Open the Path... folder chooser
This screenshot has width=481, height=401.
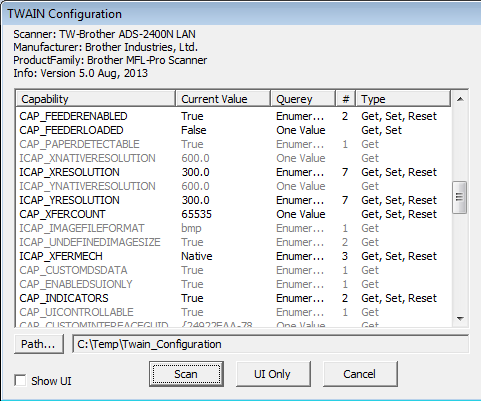click(x=39, y=344)
